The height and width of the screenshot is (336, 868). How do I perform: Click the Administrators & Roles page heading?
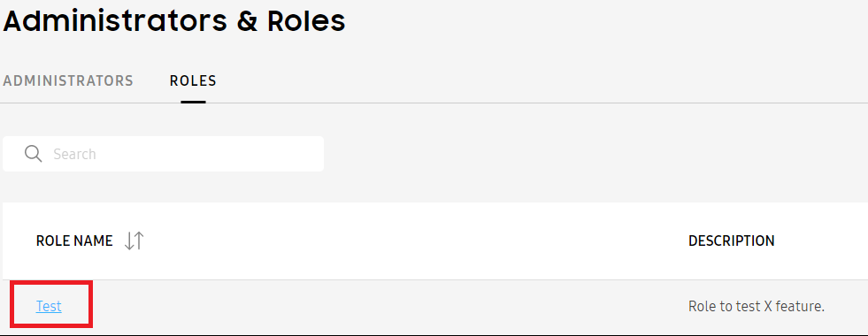[x=174, y=21]
